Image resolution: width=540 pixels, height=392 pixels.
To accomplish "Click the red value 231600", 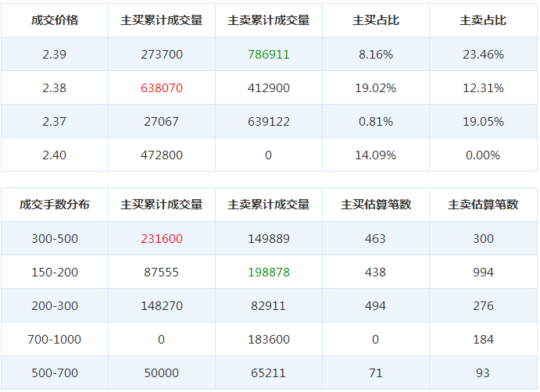I will (162, 238).
